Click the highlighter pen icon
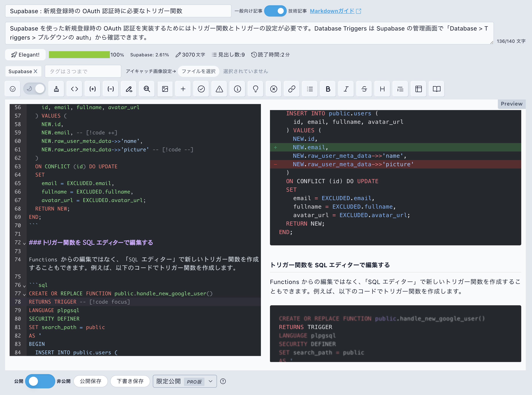This screenshot has width=532, height=395. (x=129, y=89)
